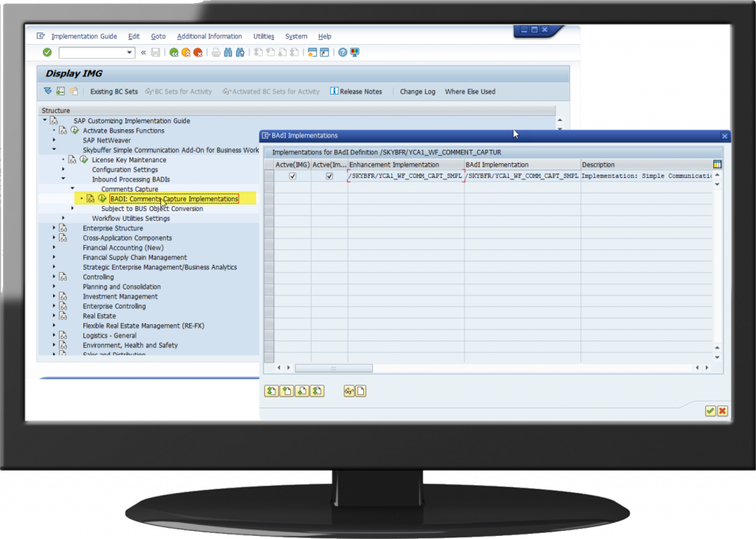Click the Find Next binoculars icon
Screen dimensions: 756x539
(240, 52)
